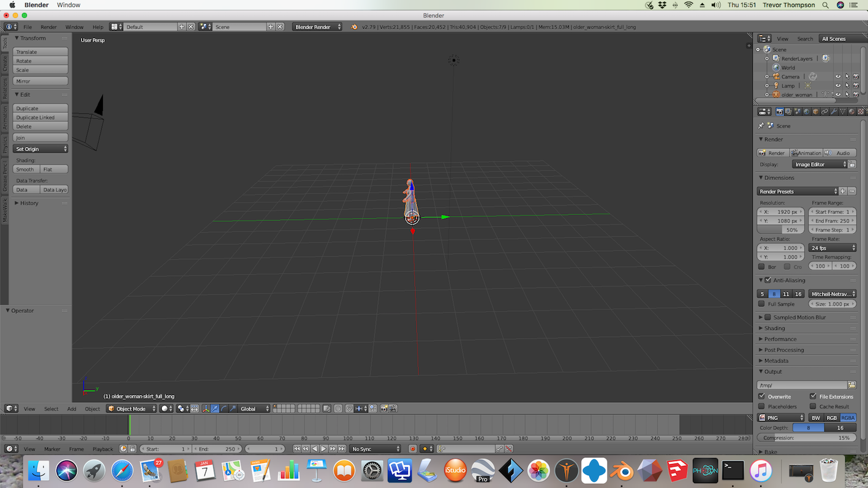
Task: Add a new render preset
Action: click(842, 192)
